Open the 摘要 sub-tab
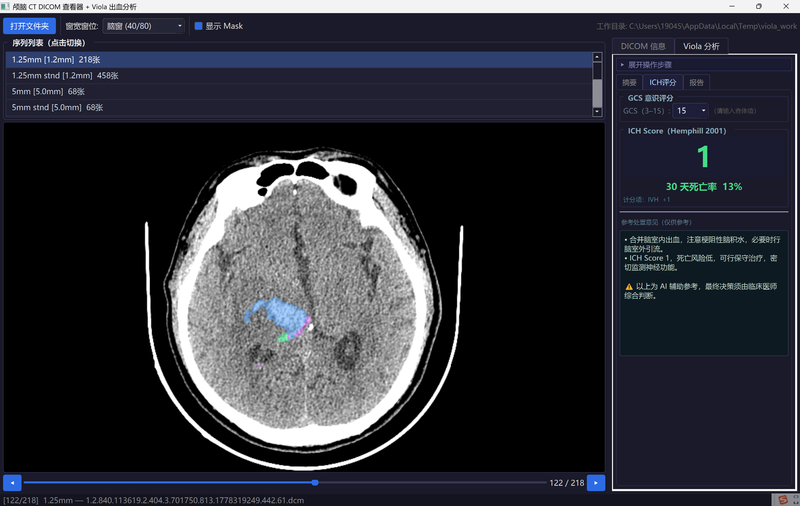Image resolution: width=800 pixels, height=506 pixels. coord(629,83)
